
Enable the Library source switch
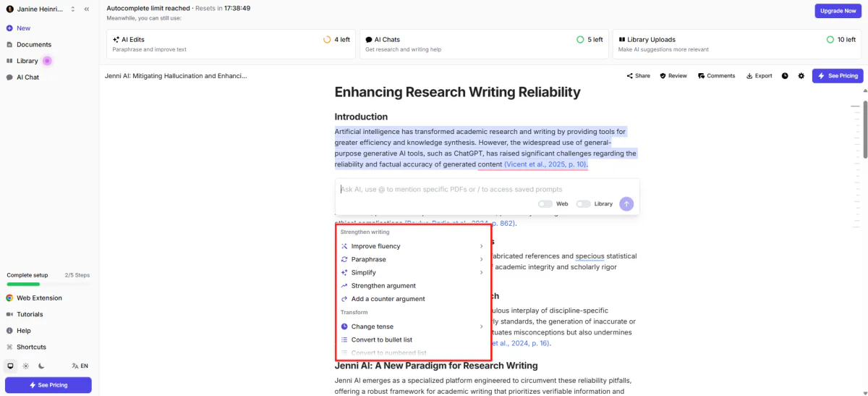click(x=583, y=204)
